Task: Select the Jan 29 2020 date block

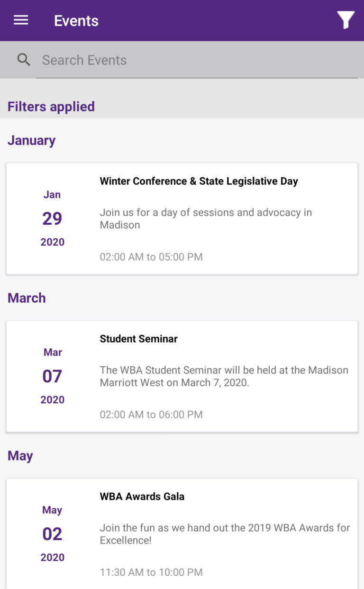Action: (x=52, y=218)
